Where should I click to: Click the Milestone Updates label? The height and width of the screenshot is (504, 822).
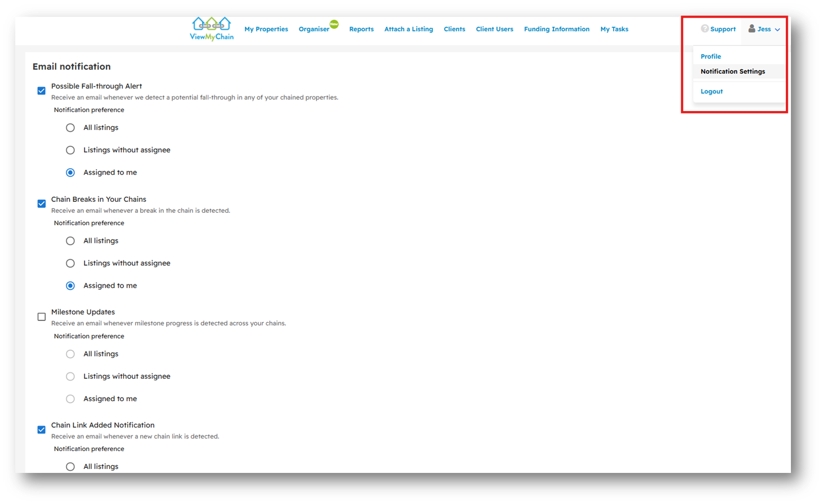tap(83, 312)
